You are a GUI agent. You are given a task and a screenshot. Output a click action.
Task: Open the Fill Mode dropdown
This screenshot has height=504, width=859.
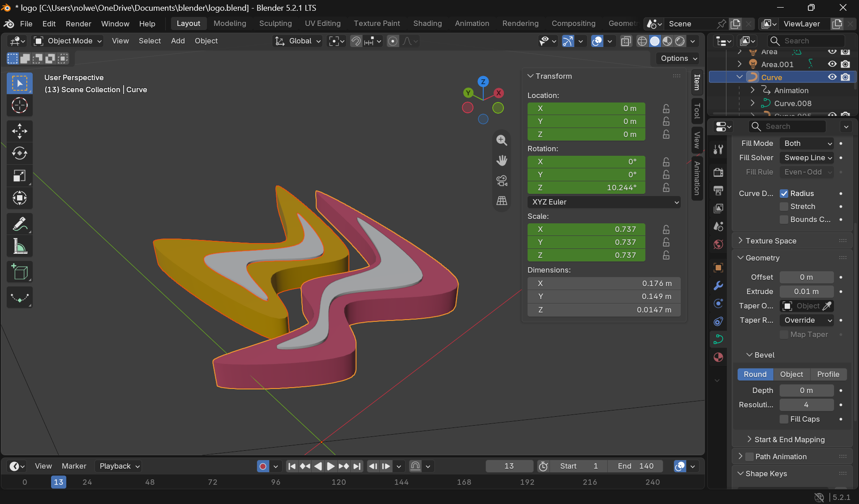[807, 143]
